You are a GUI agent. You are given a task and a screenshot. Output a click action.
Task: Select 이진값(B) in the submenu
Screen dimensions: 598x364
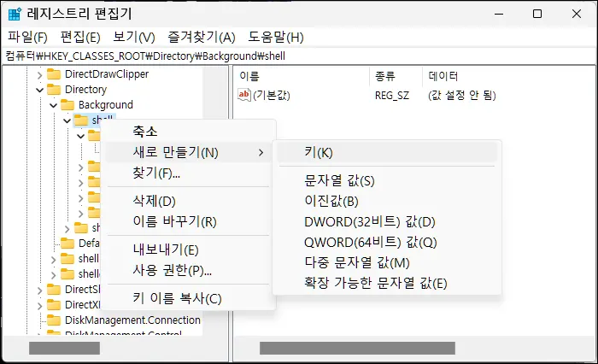387,201
